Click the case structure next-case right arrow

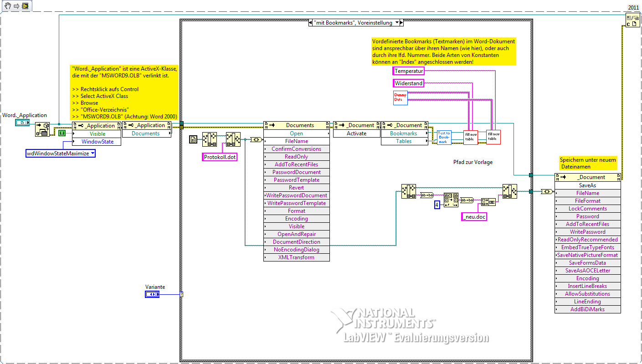(402, 22)
